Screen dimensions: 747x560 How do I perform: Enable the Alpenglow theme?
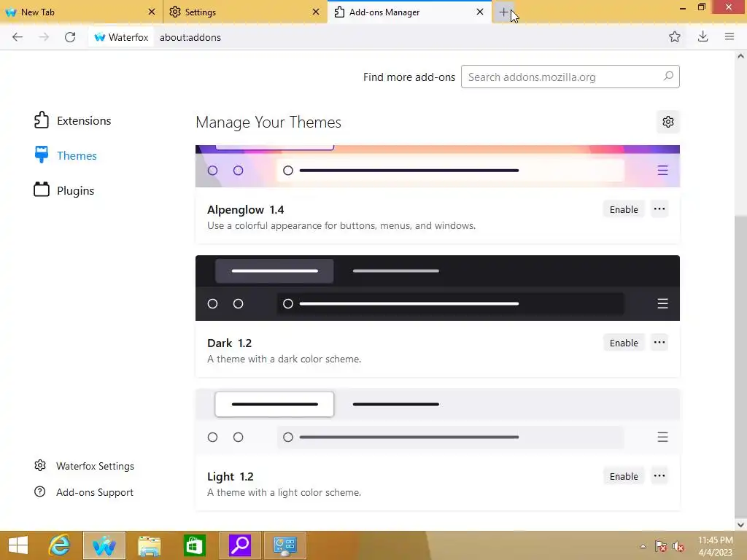coord(624,209)
